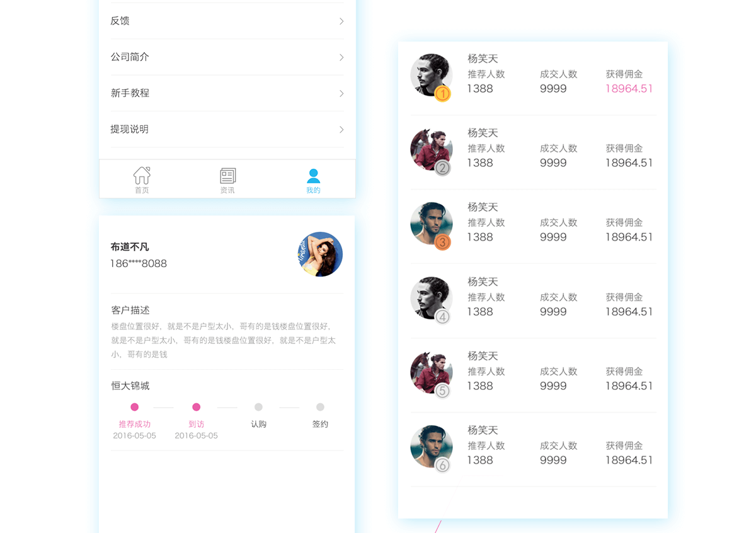Expand the 新手教程 row chevron
The image size is (756, 533).
click(341, 93)
